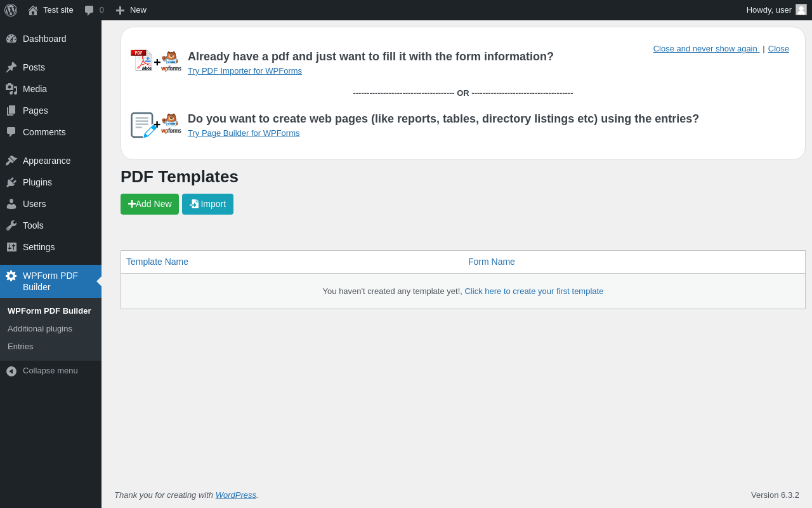Open Entries submenu item
Screen dimensions: 812x508
click(20, 347)
